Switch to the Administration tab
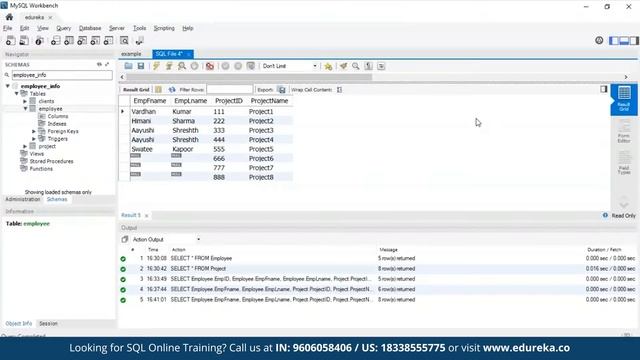Screen dimensions: 640x360 pyautogui.click(x=23, y=199)
